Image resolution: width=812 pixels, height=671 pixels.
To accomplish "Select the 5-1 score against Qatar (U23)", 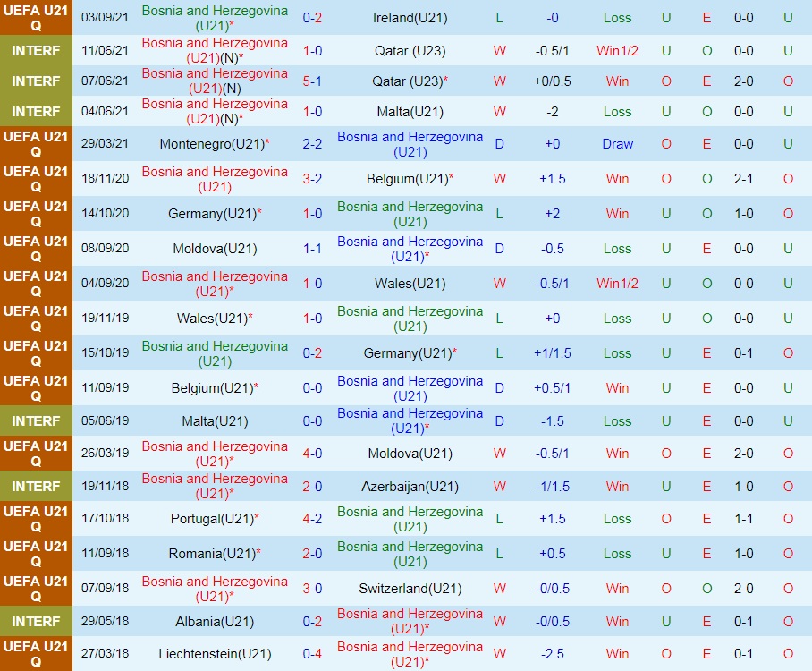I will click(312, 81).
